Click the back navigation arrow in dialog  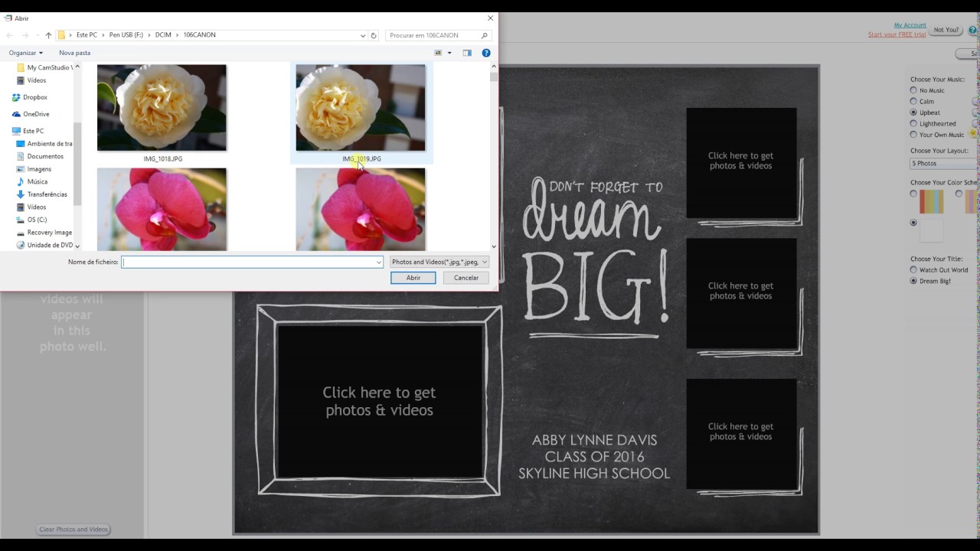[10, 35]
